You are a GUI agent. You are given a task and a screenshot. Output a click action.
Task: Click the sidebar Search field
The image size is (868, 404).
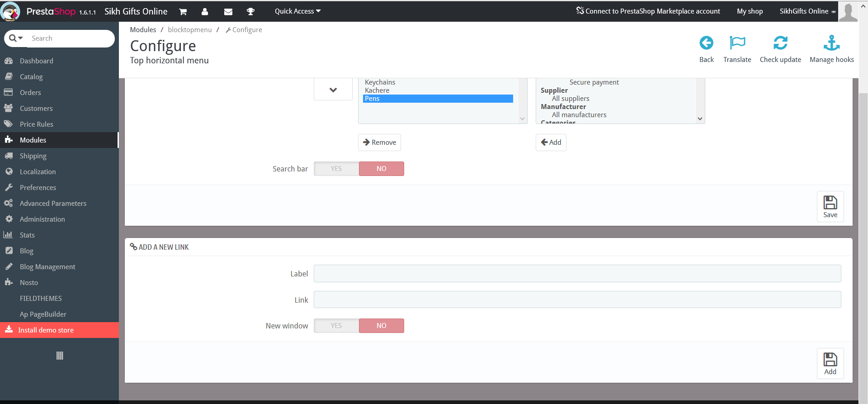pos(70,38)
